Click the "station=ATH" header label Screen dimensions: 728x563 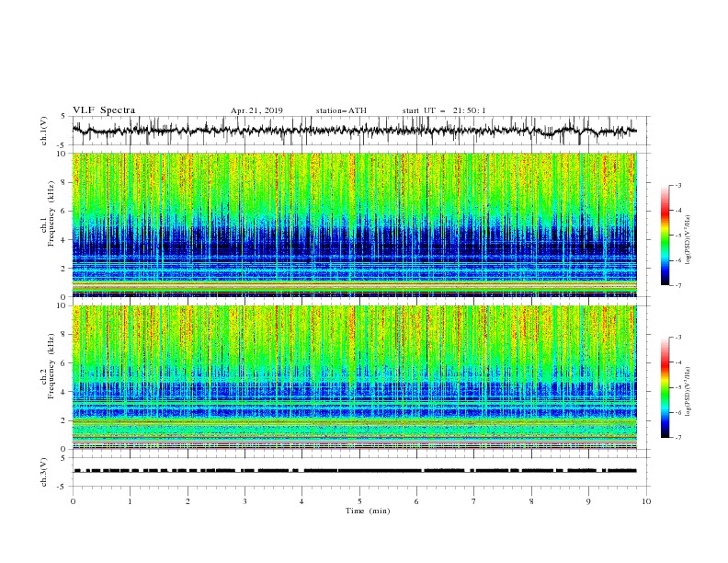(341, 110)
